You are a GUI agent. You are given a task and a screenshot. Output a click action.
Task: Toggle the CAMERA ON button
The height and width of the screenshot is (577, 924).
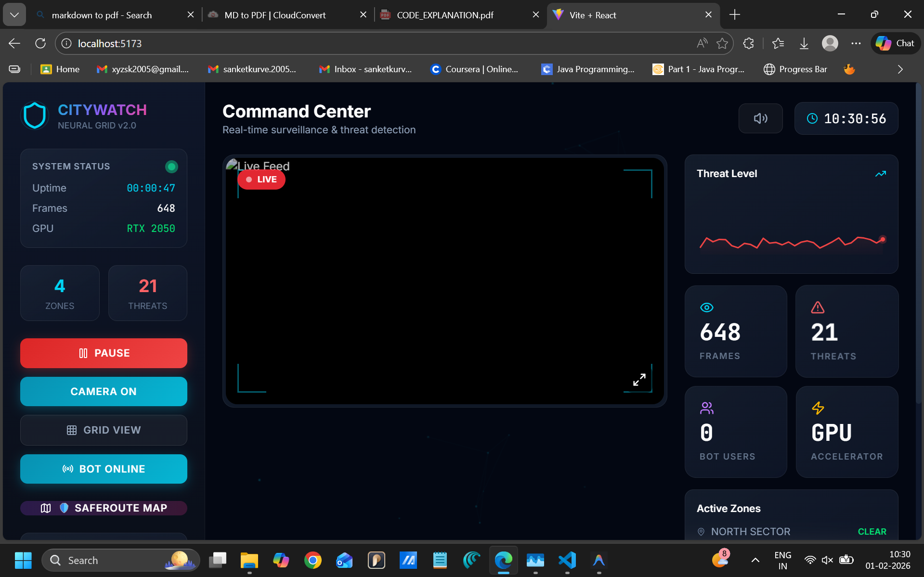(x=104, y=391)
